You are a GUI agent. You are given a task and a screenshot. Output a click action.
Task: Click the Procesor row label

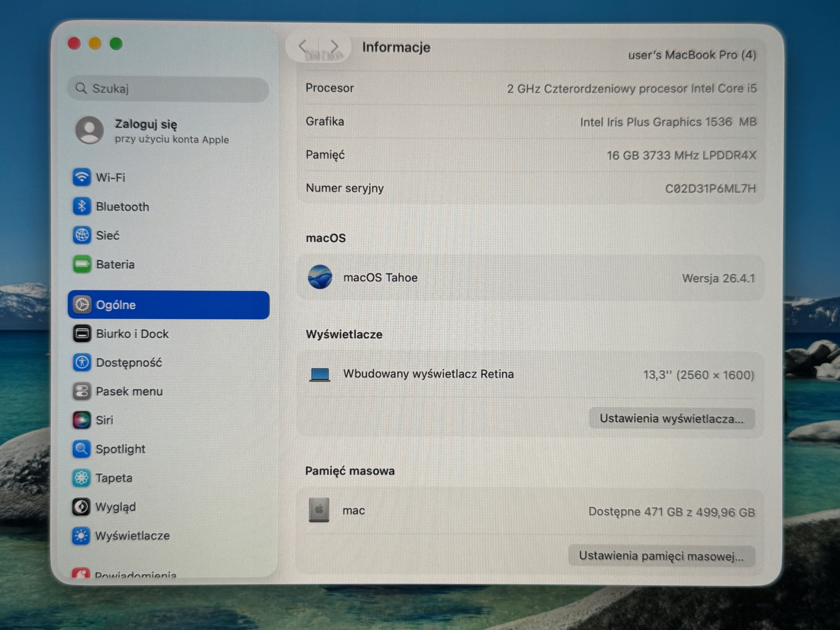click(x=330, y=88)
